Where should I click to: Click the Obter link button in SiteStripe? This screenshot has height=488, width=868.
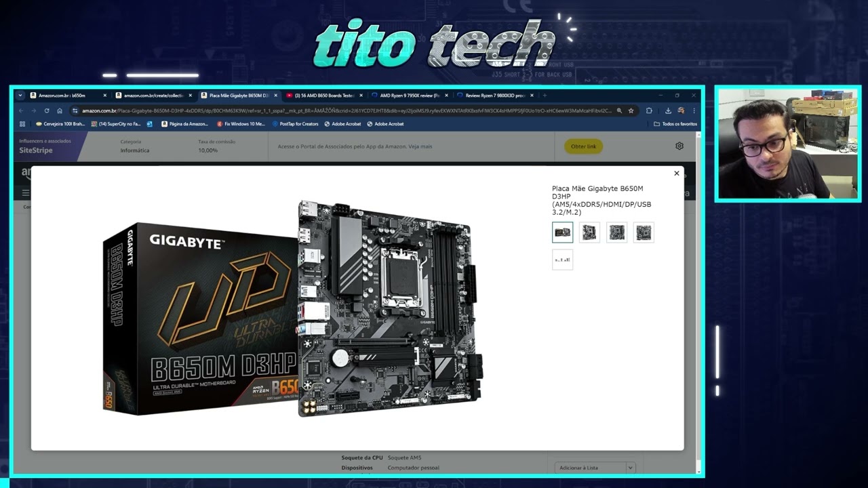tap(583, 146)
